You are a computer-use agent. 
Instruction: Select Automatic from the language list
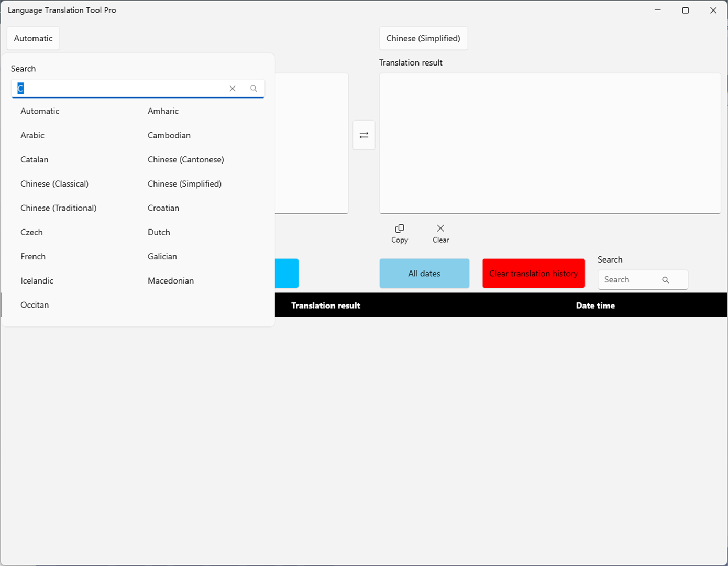point(40,111)
